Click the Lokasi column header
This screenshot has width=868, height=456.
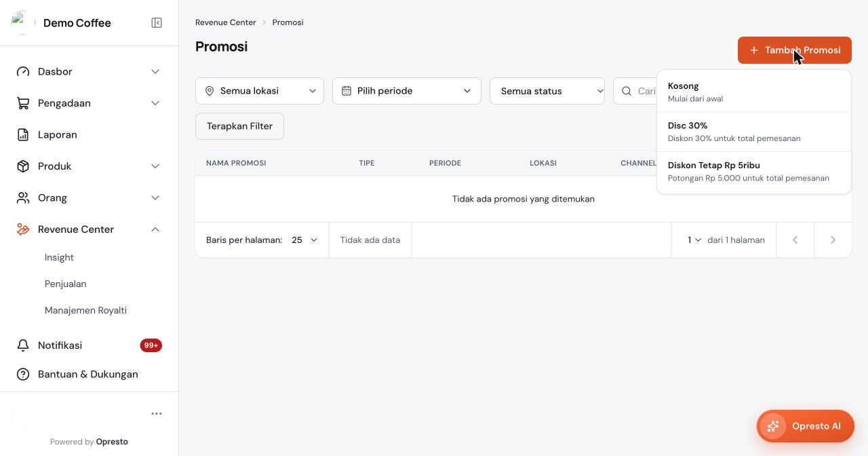tap(543, 163)
